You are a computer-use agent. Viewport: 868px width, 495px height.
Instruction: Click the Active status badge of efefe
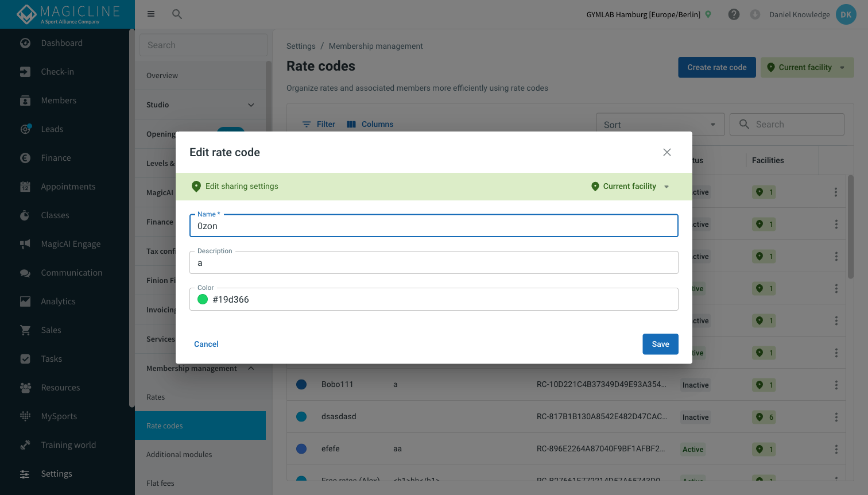pyautogui.click(x=693, y=450)
